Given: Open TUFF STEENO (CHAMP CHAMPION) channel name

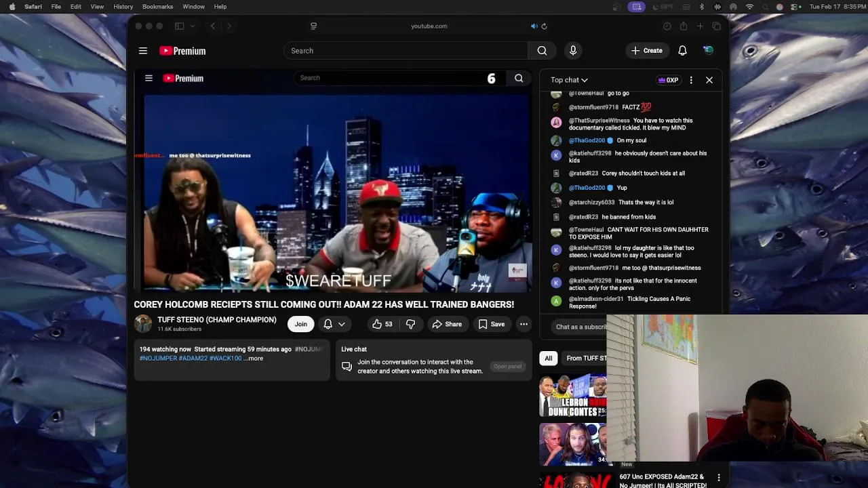Looking at the screenshot, I should pos(217,320).
